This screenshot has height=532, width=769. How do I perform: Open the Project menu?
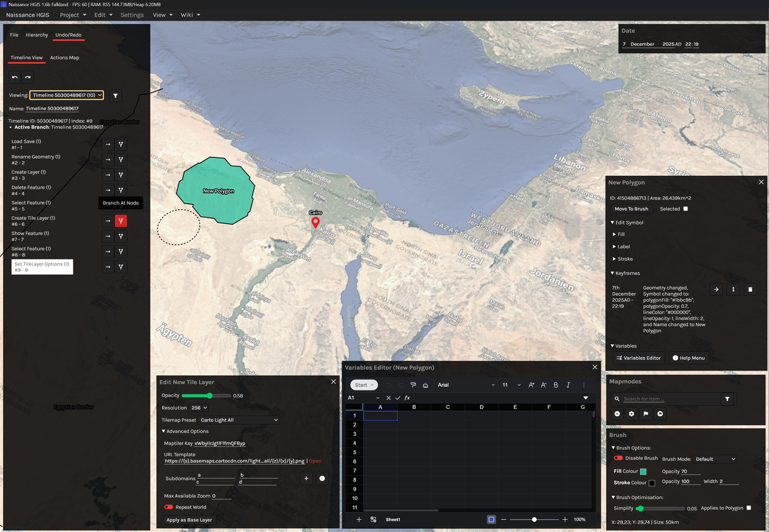tap(73, 14)
